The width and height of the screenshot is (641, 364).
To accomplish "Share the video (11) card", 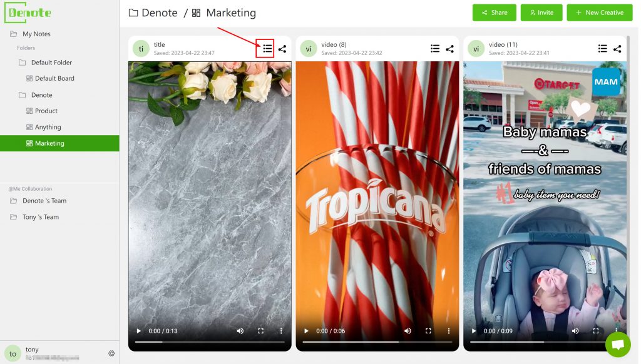I will 617,49.
